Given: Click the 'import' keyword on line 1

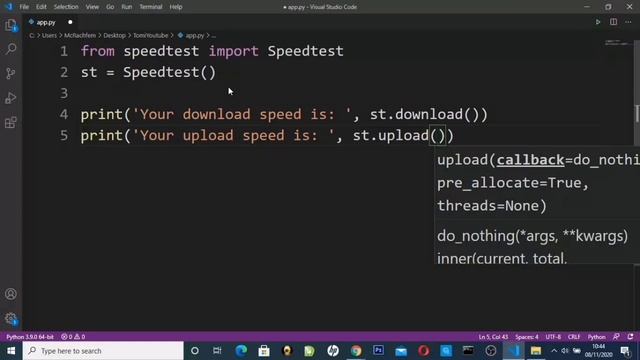Looking at the screenshot, I should [x=233, y=51].
